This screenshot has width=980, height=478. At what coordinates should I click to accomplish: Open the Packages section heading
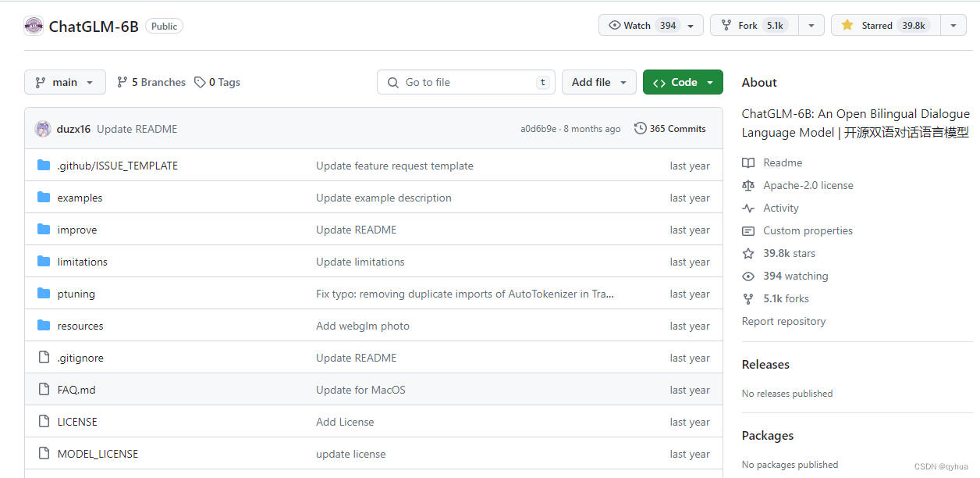click(768, 436)
